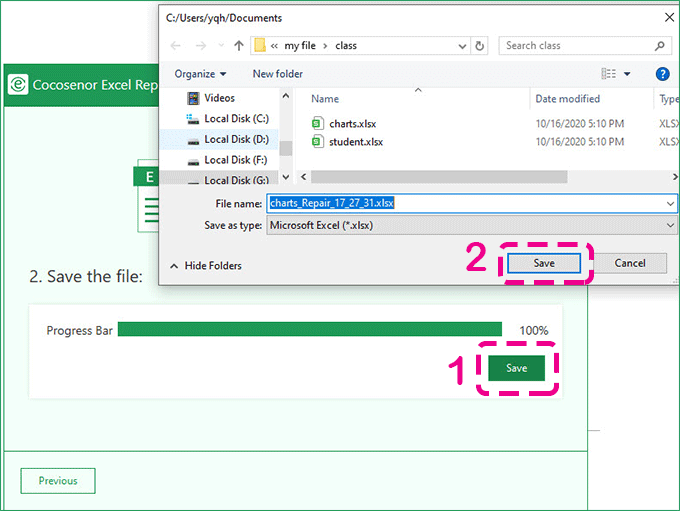This screenshot has height=511, width=680.
Task: Click charts.xlsx date 10/16/2020 5:10 PM
Action: [580, 124]
